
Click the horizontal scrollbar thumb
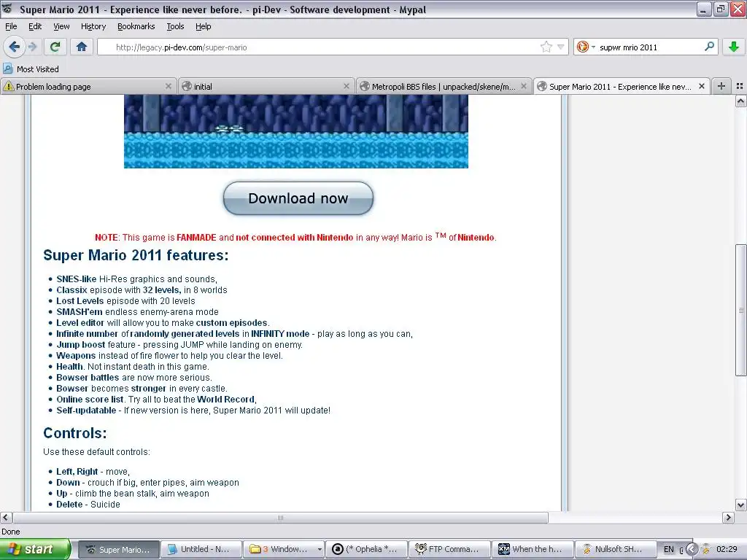[281, 518]
